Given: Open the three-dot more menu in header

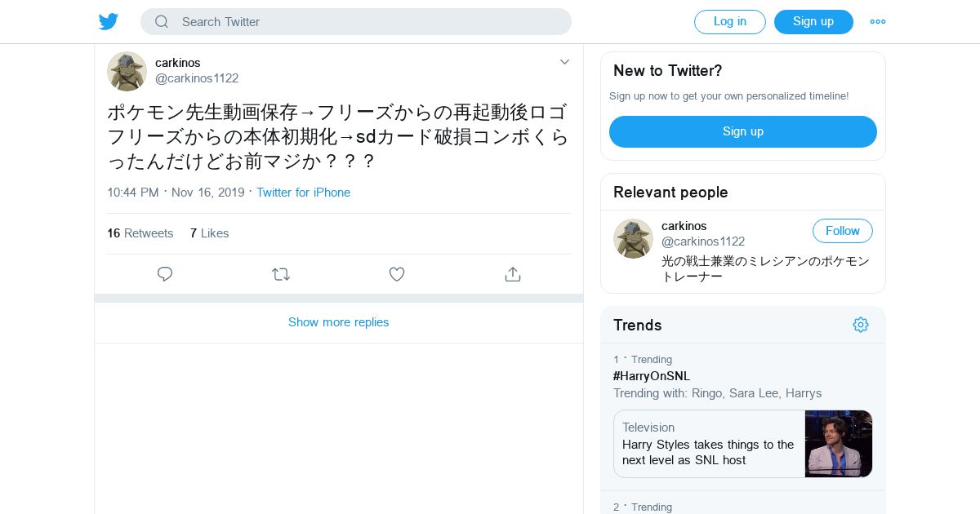Looking at the screenshot, I should click(x=878, y=22).
